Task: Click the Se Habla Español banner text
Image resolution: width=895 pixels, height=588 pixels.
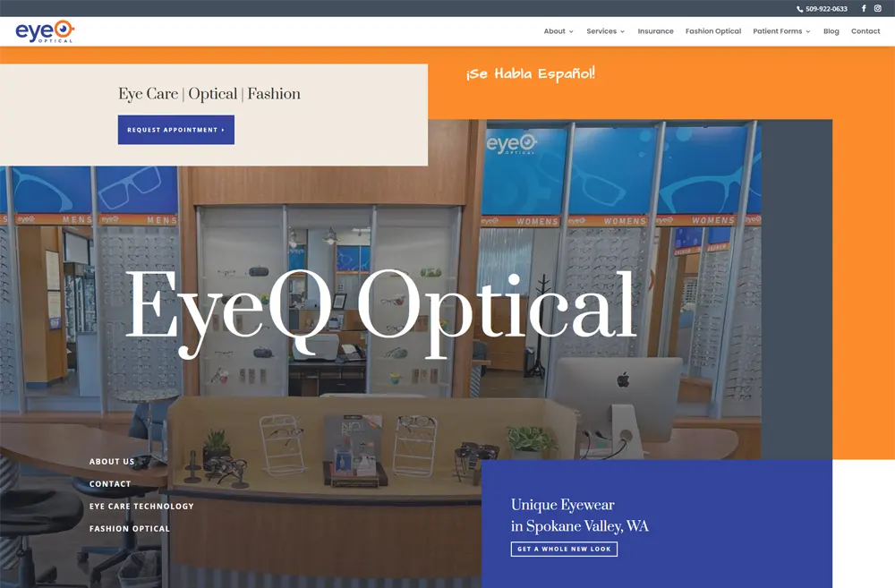Action: [x=530, y=73]
